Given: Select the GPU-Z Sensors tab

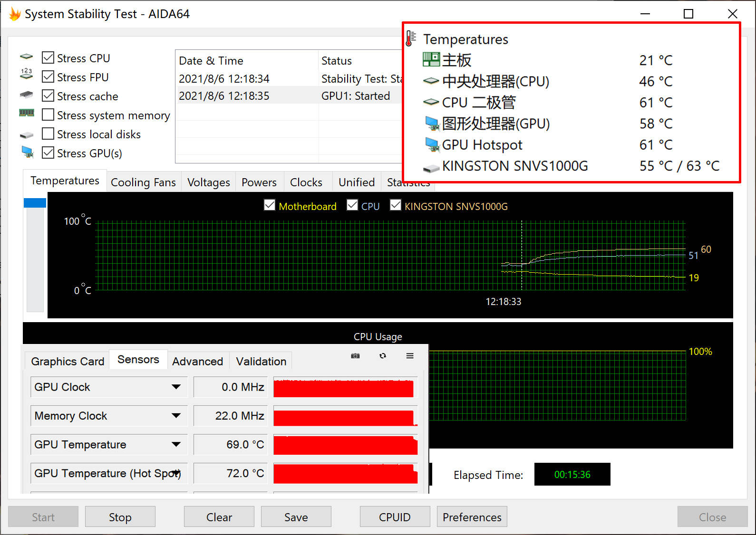Looking at the screenshot, I should coord(138,360).
